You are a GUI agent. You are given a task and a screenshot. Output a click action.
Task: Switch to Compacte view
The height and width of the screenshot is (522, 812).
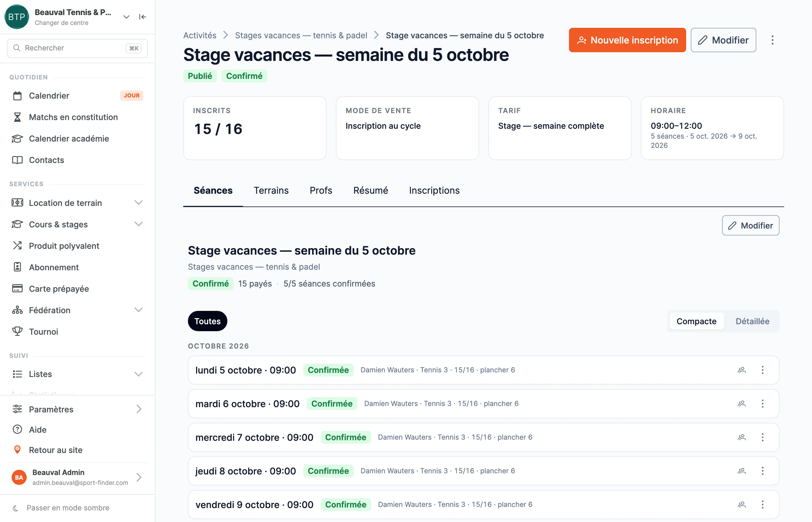(697, 321)
